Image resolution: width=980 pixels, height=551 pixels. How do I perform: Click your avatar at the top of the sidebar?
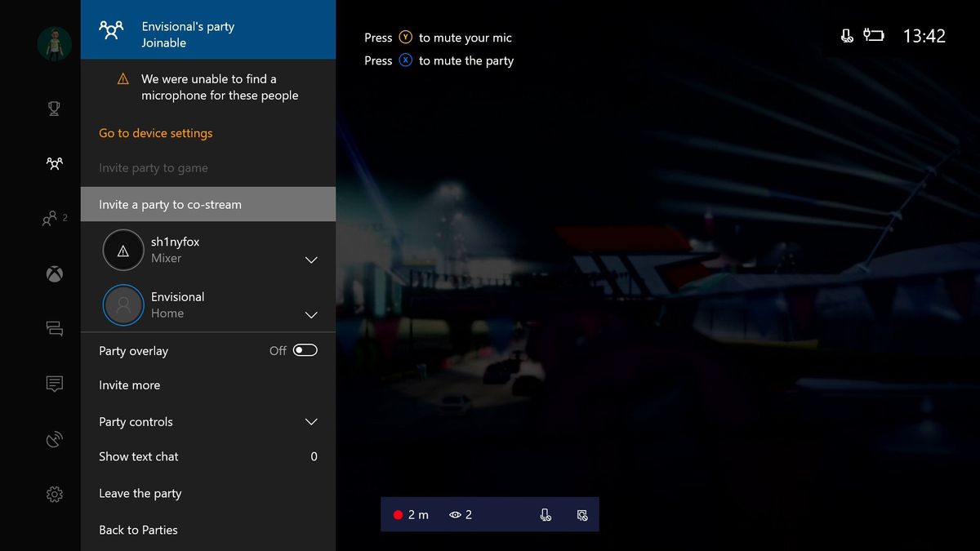click(x=54, y=44)
